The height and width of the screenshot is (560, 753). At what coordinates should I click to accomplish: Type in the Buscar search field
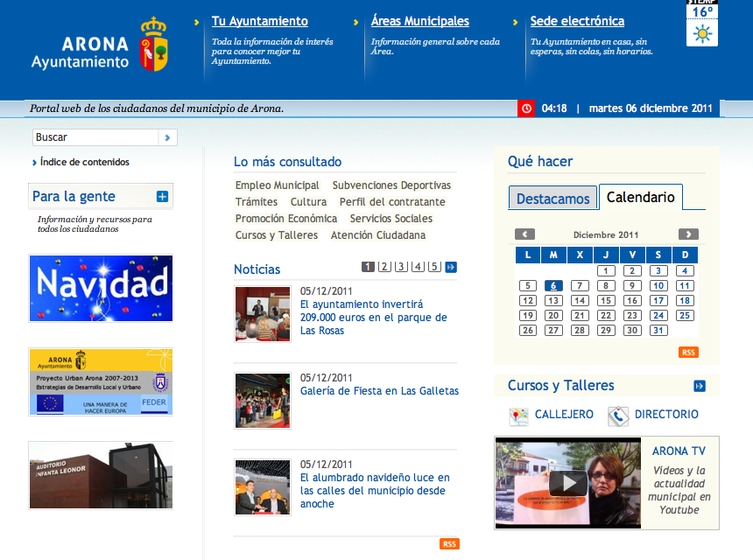point(95,137)
